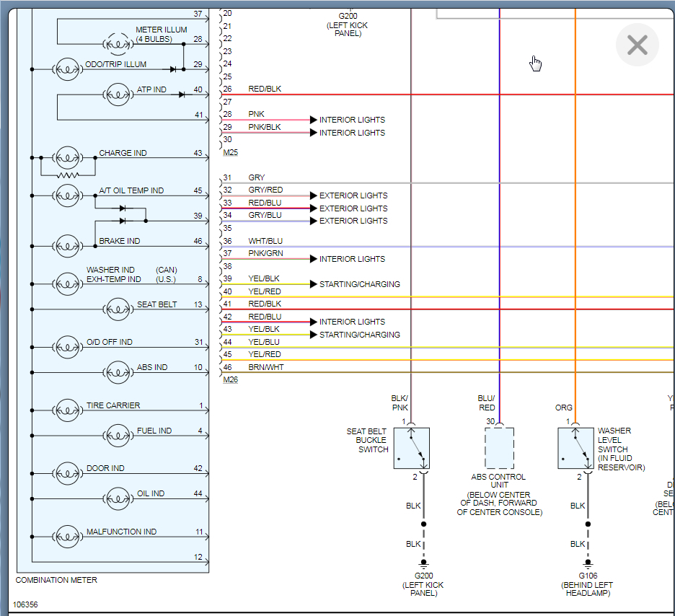Click the ABS Control Unit dashed box
The height and width of the screenshot is (616, 675).
[x=499, y=448]
